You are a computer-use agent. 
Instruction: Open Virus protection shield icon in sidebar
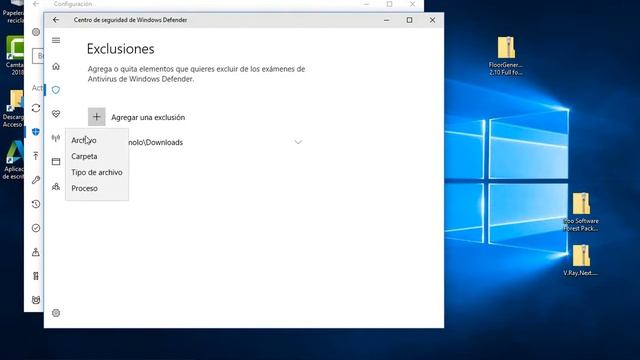click(56, 90)
